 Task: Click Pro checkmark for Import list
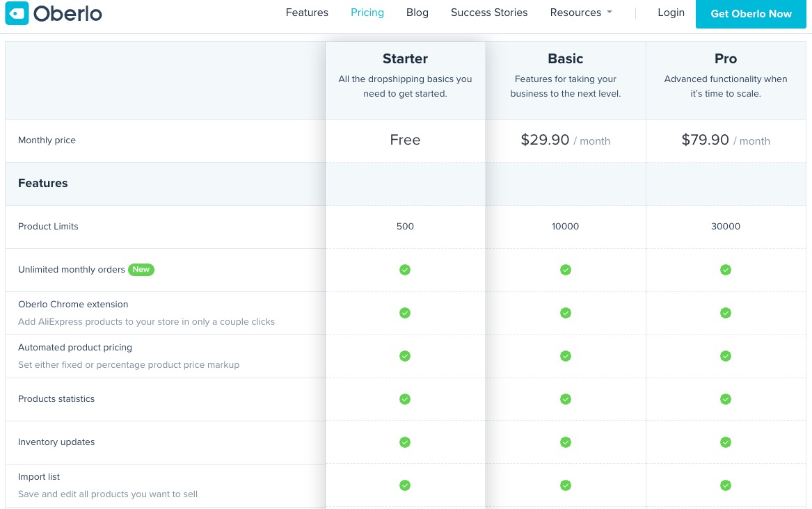tap(726, 485)
